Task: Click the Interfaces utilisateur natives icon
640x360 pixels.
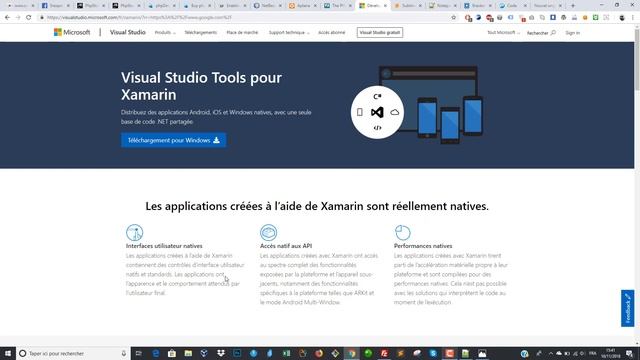Action: pos(135,232)
